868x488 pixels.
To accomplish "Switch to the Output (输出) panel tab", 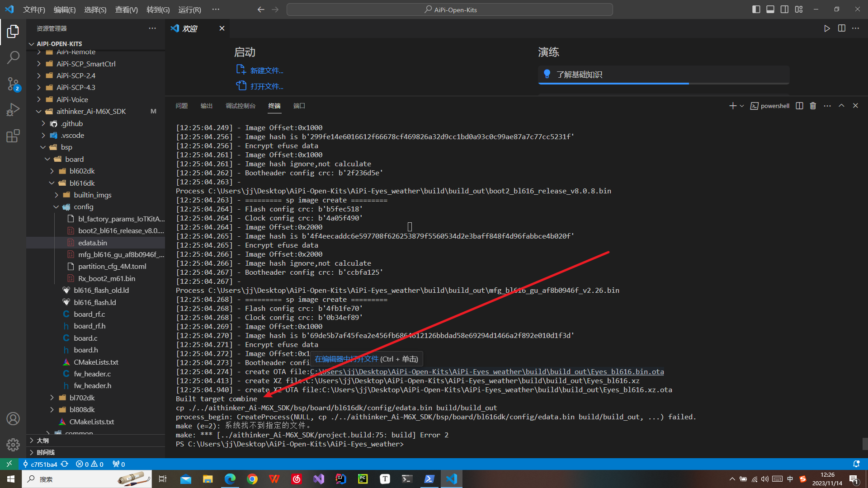I will [x=207, y=106].
